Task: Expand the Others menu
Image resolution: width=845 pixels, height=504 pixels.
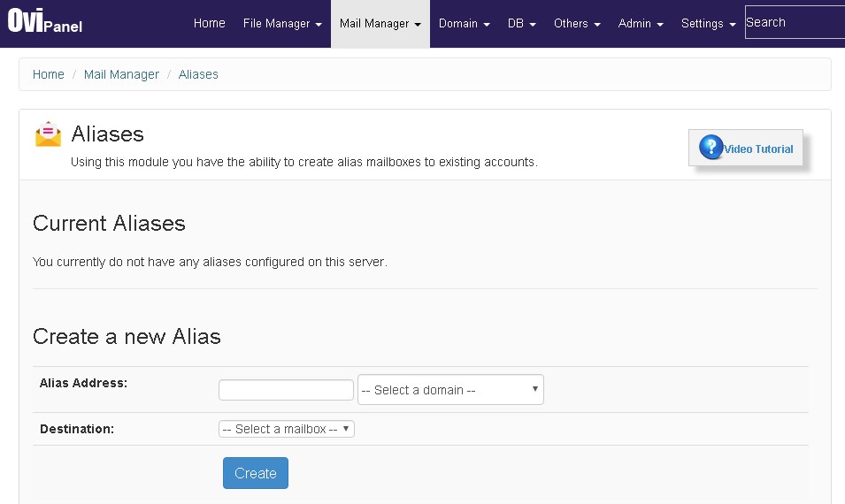Action: click(577, 24)
